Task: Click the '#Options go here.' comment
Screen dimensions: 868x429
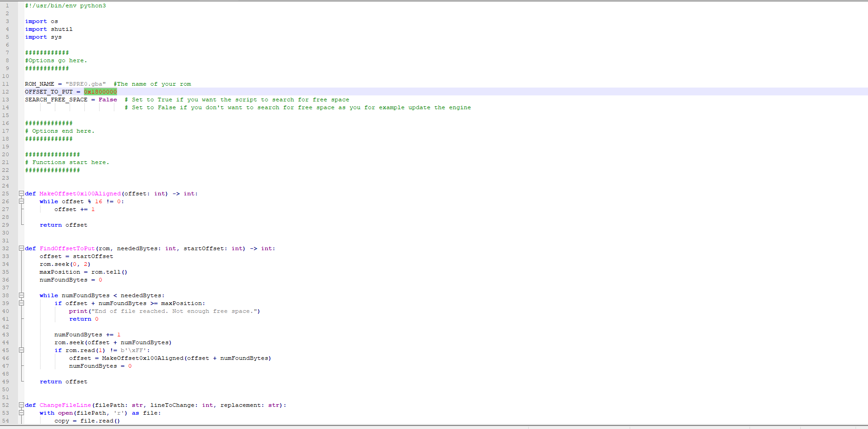Action: (x=56, y=60)
